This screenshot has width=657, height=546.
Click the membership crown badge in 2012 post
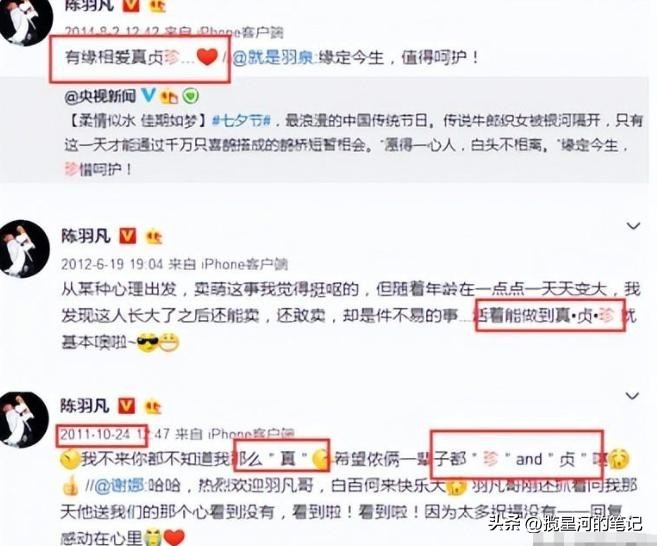[153, 237]
